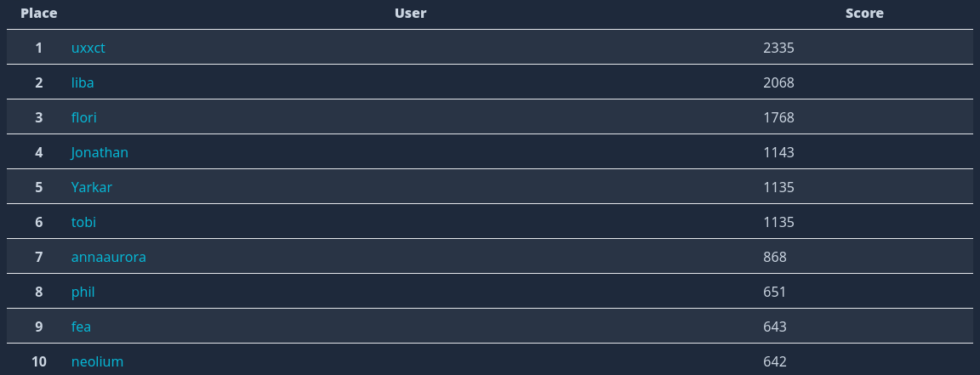Open the neolium user link

[x=98, y=362]
